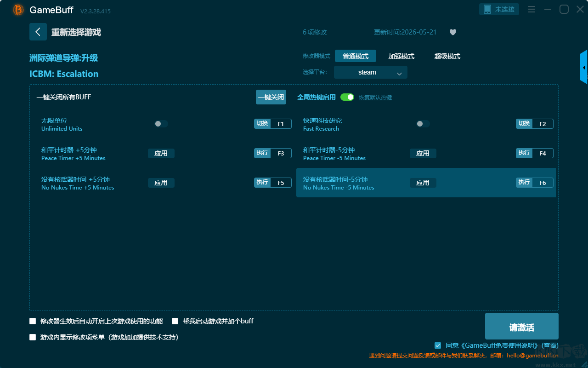This screenshot has width=588, height=368.
Task: Disable the global hotkey toggle
Action: click(347, 97)
